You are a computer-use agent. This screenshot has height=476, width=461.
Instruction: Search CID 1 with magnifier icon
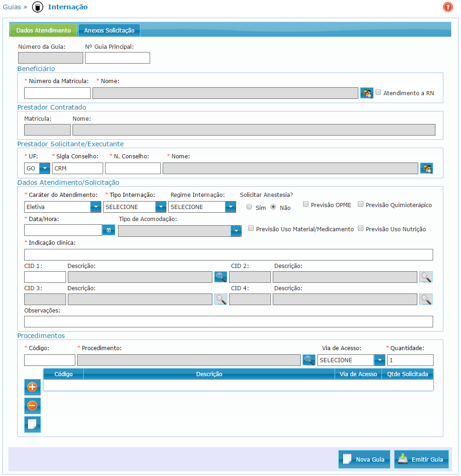221,277
